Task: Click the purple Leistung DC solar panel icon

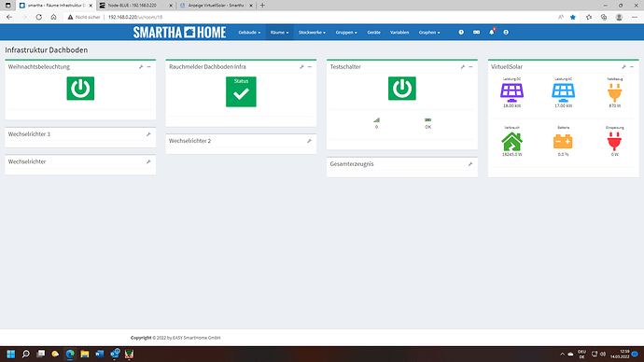Action: point(511,92)
